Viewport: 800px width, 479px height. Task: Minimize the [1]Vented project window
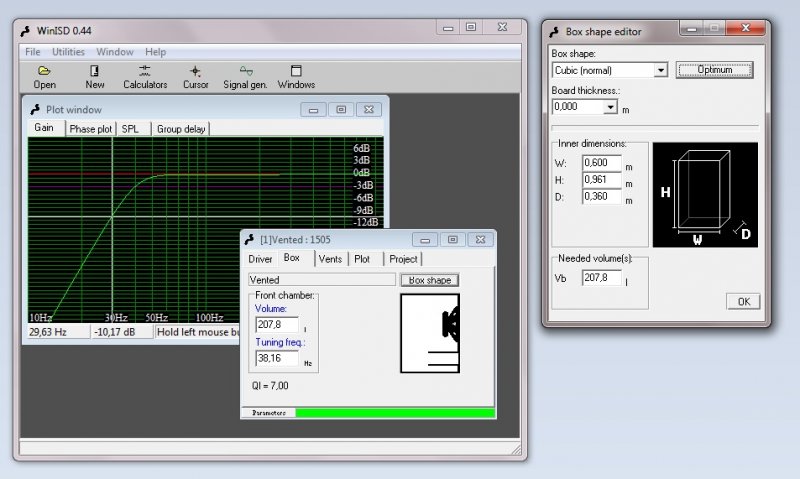424,240
